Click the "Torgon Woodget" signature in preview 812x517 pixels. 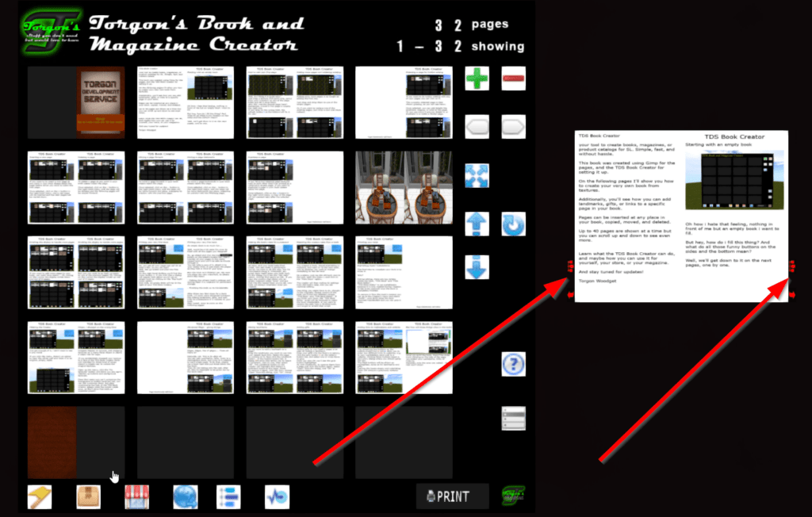[597, 281]
